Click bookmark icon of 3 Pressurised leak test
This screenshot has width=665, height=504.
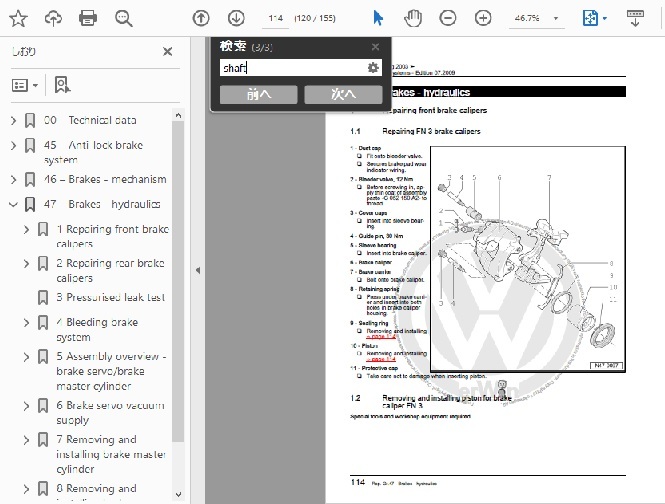43,297
